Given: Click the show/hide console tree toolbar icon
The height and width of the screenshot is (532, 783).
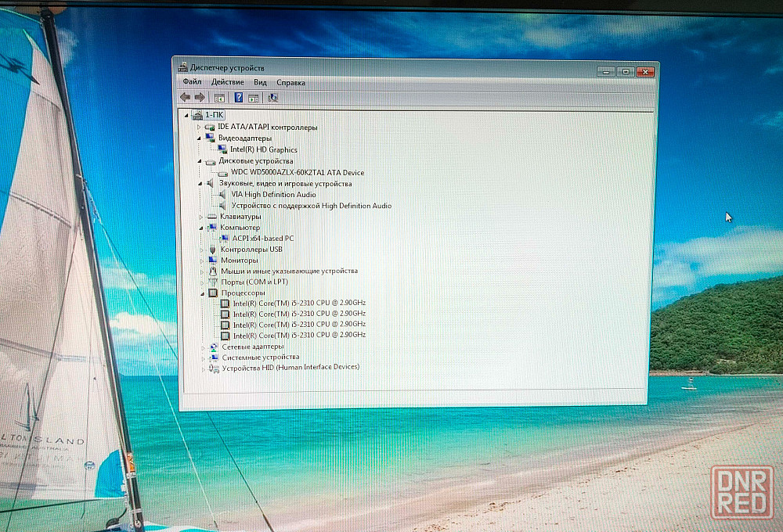Looking at the screenshot, I should pyautogui.click(x=219, y=98).
